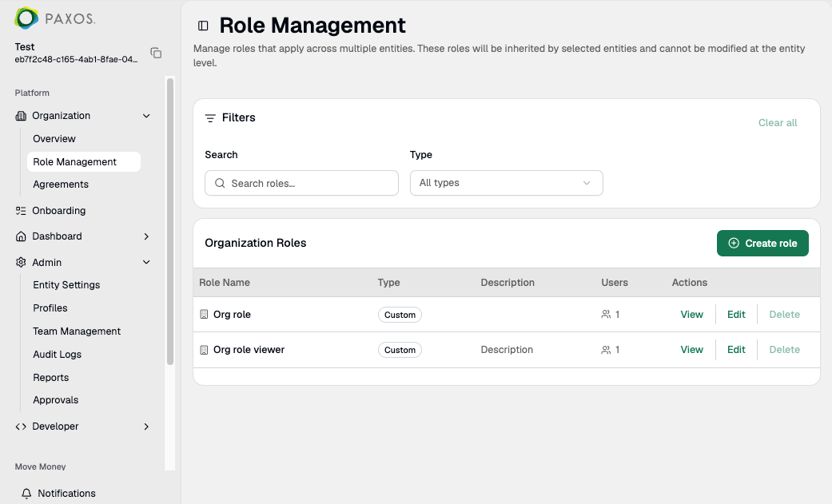Click the Organization Roles heading
The image size is (832, 504).
pos(255,243)
